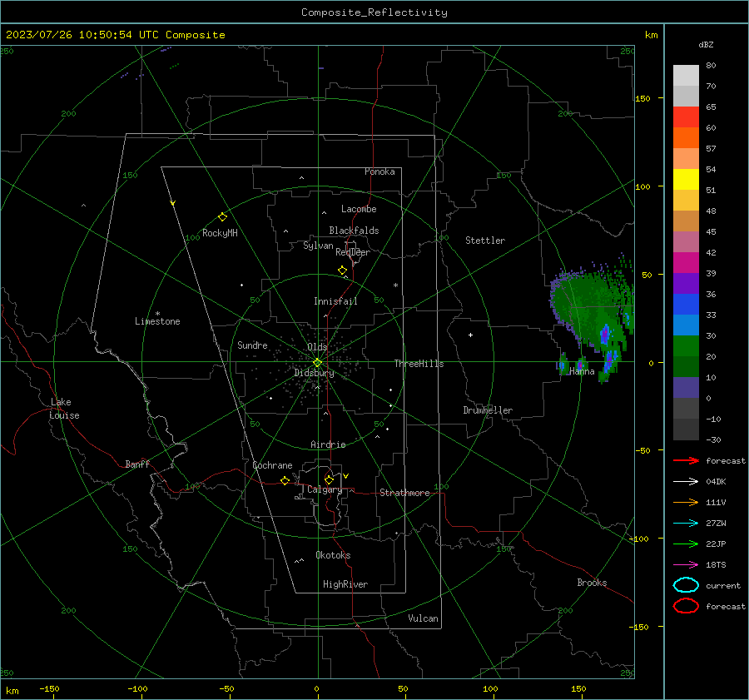749x700 pixels.
Task: Click the Limestone label
Action: 157,321
